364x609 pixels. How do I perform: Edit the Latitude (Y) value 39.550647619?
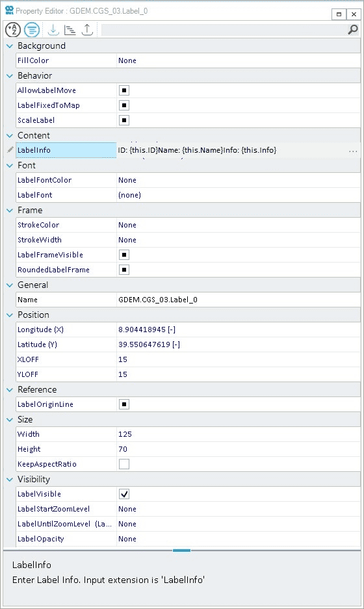point(149,344)
